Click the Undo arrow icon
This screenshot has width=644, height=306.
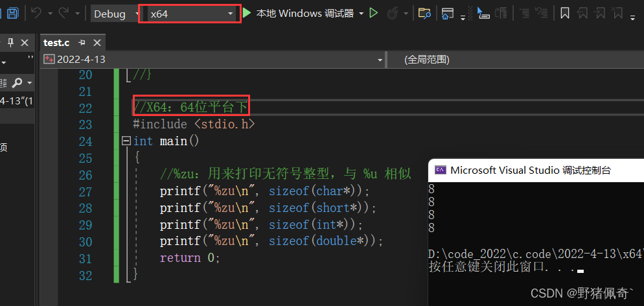point(37,13)
